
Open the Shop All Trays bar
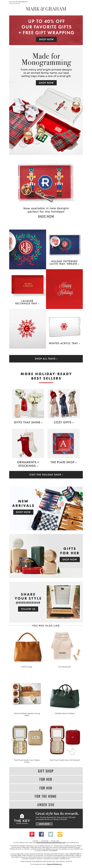[46, 359]
